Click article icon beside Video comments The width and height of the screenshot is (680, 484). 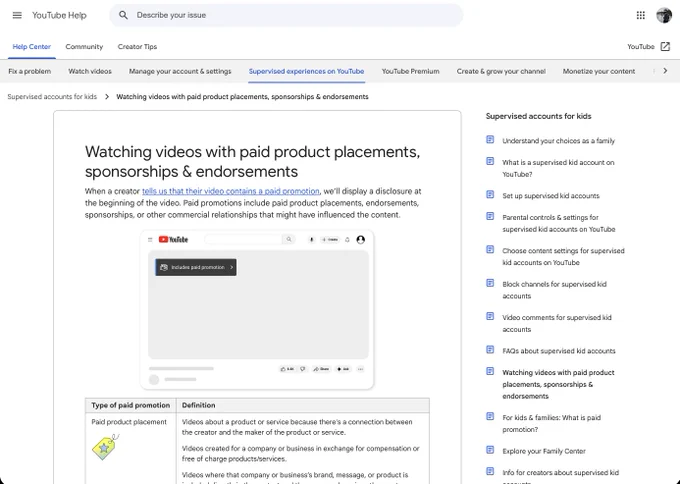pyautogui.click(x=490, y=316)
